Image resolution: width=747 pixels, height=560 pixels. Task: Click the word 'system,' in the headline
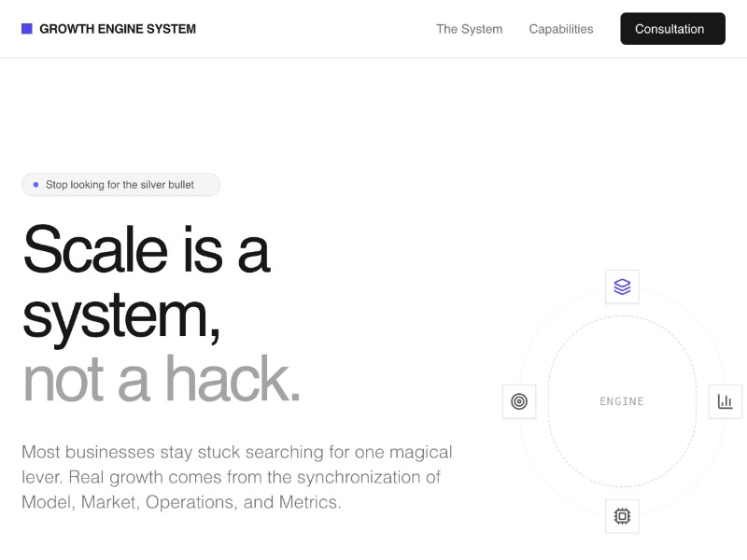pyautogui.click(x=121, y=315)
